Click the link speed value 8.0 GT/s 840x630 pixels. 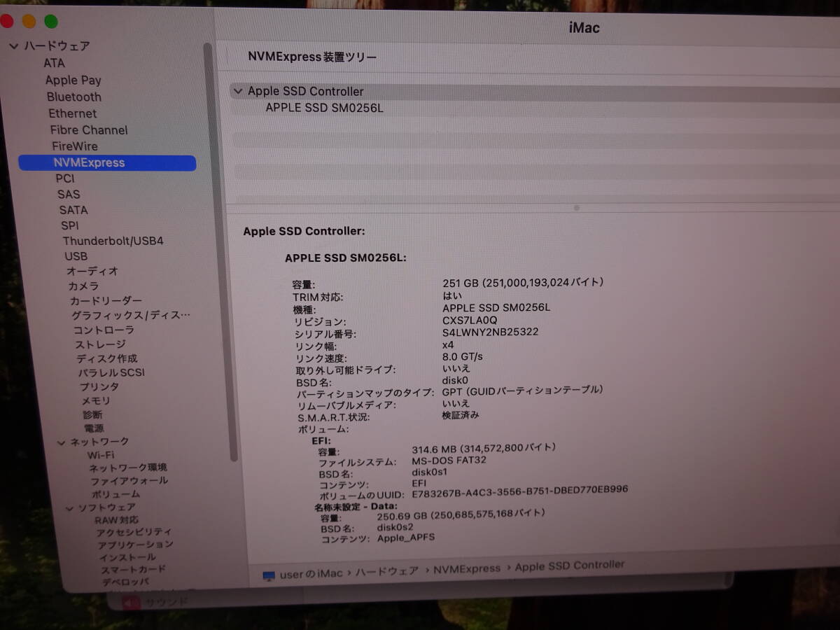(462, 356)
